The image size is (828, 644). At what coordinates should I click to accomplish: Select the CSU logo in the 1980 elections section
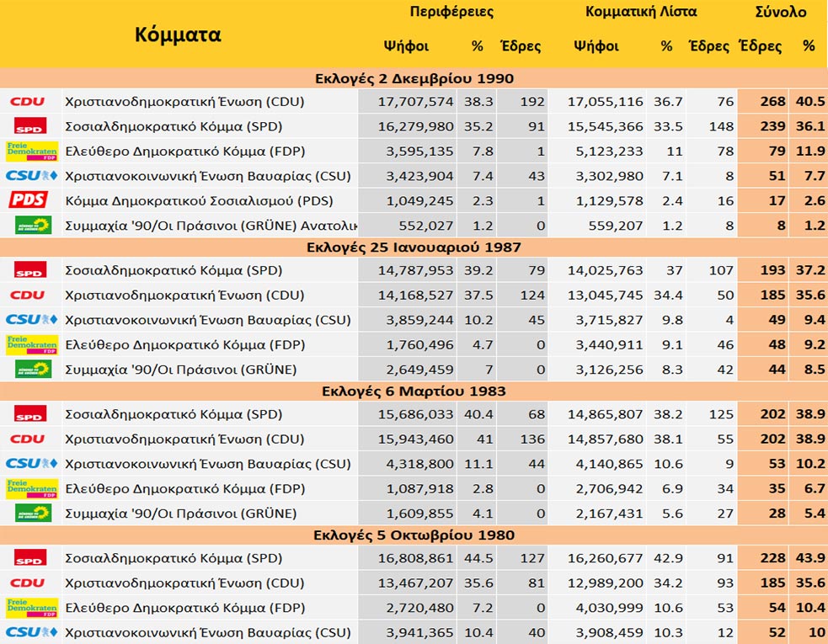(x=31, y=632)
